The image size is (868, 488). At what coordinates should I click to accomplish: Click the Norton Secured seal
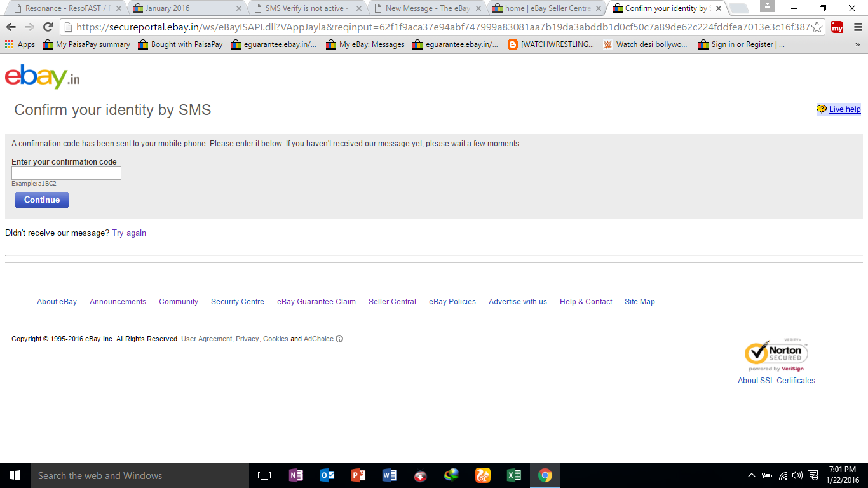pyautogui.click(x=776, y=356)
